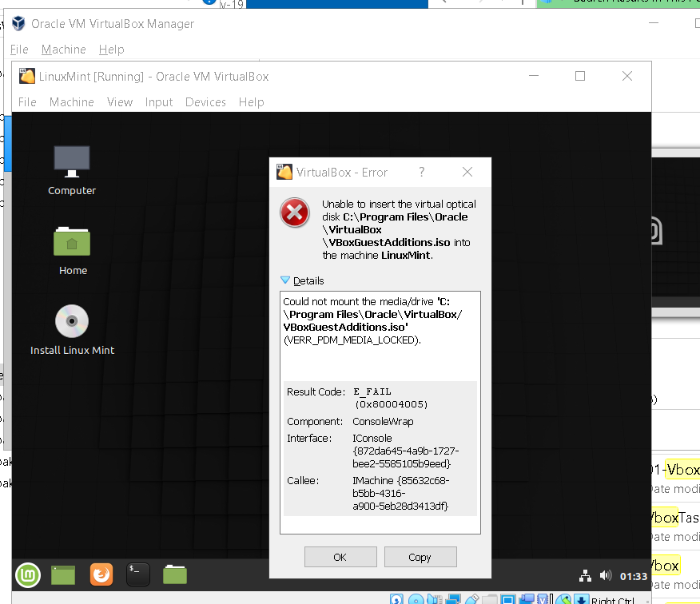Click the 'Interface:' label

[x=309, y=439]
